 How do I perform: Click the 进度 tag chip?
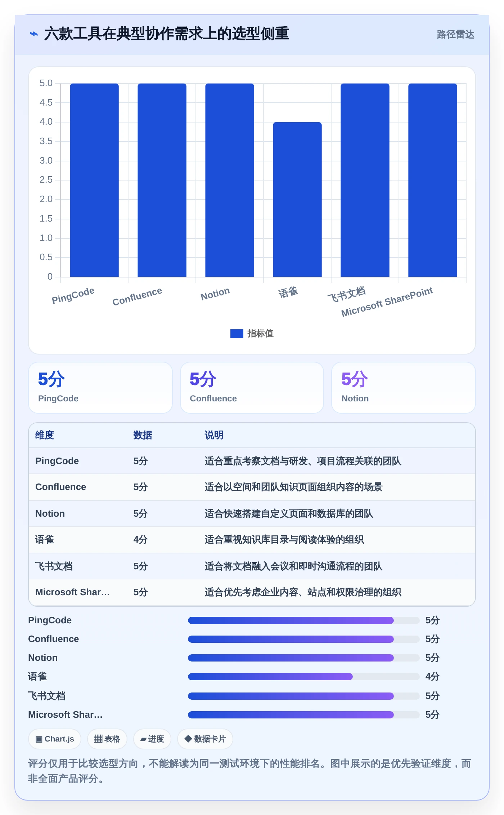(x=152, y=739)
